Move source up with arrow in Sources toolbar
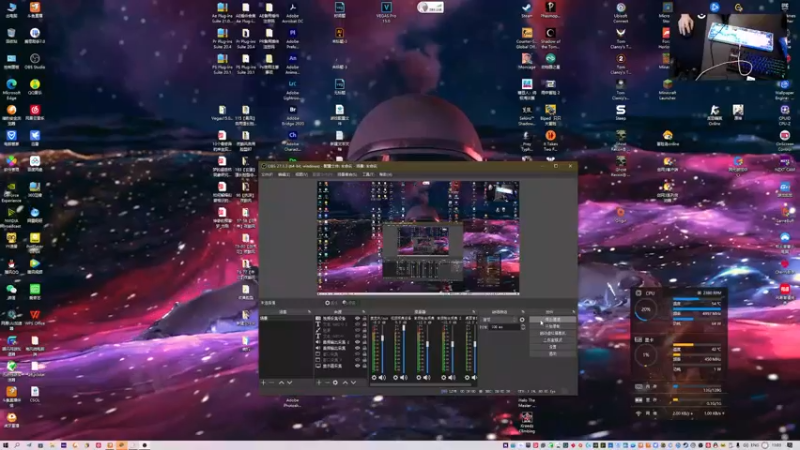This screenshot has width=800, height=450. click(345, 383)
